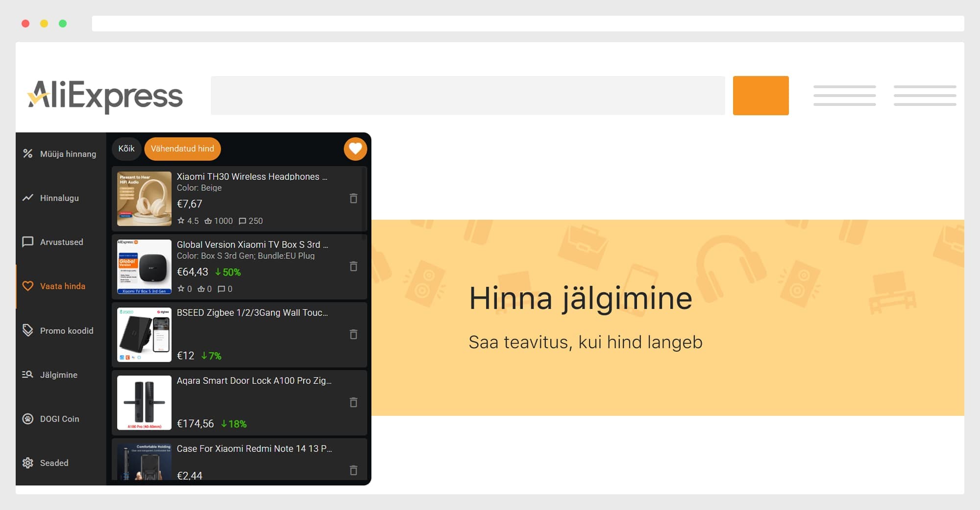
Task: Remove Aqara Smart Door Lock item
Action: pos(353,403)
